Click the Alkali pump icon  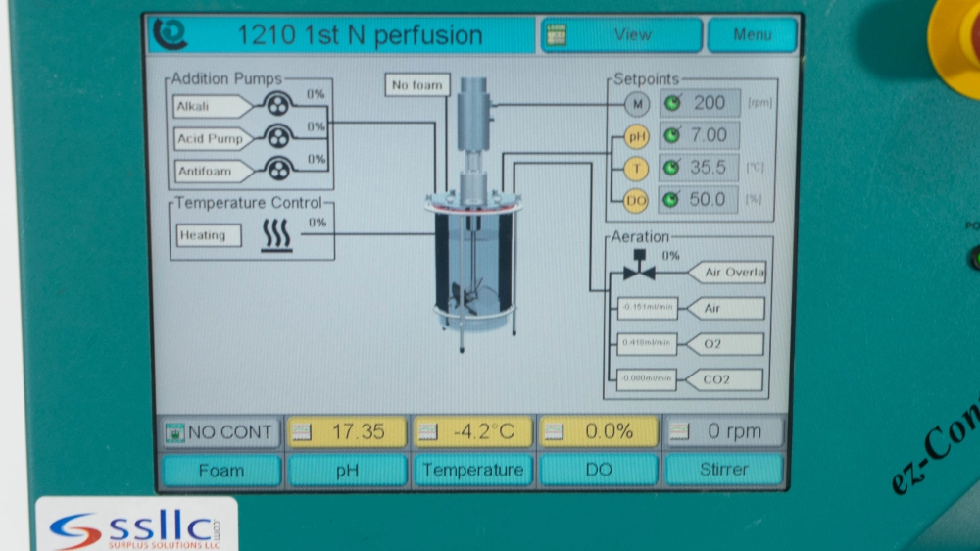278,106
